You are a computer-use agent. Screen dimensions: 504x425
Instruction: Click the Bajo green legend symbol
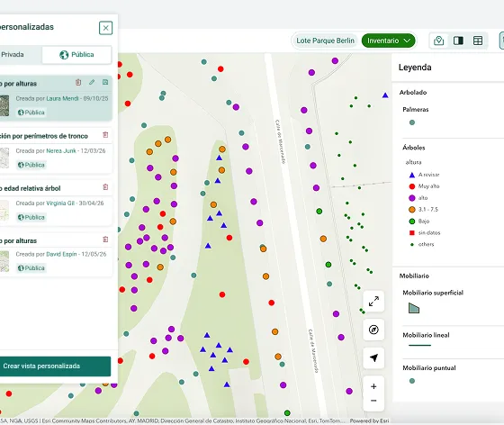(412, 222)
